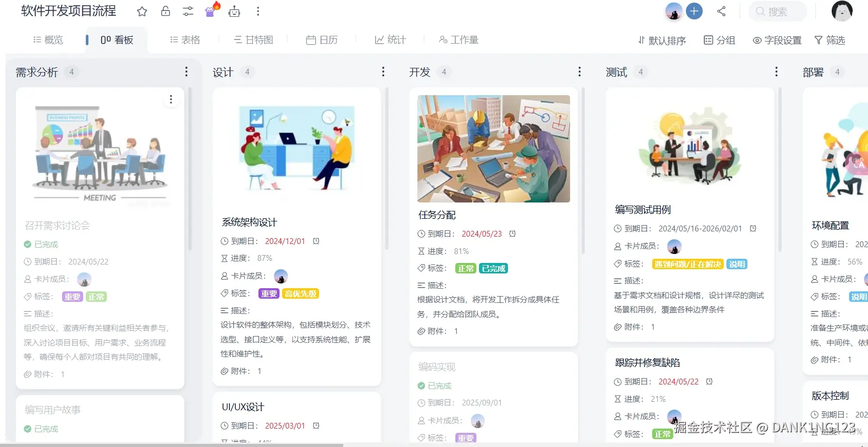868x447 pixels.
Task: Click the horizontal scrollbar at bottom
Action: [x=172, y=445]
